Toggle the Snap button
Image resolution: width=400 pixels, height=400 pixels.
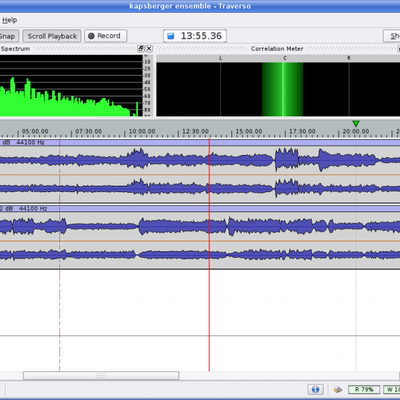9,36
